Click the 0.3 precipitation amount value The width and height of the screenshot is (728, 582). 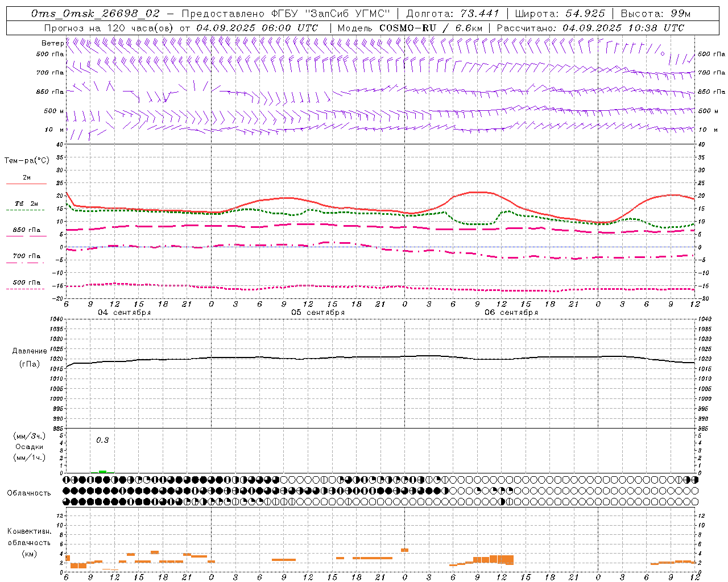102,440
